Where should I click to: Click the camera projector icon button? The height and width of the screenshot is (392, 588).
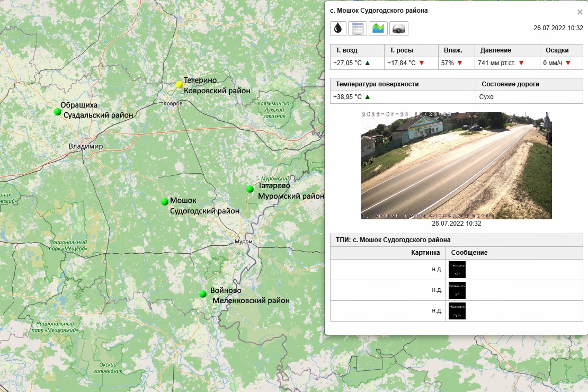pyautogui.click(x=398, y=29)
